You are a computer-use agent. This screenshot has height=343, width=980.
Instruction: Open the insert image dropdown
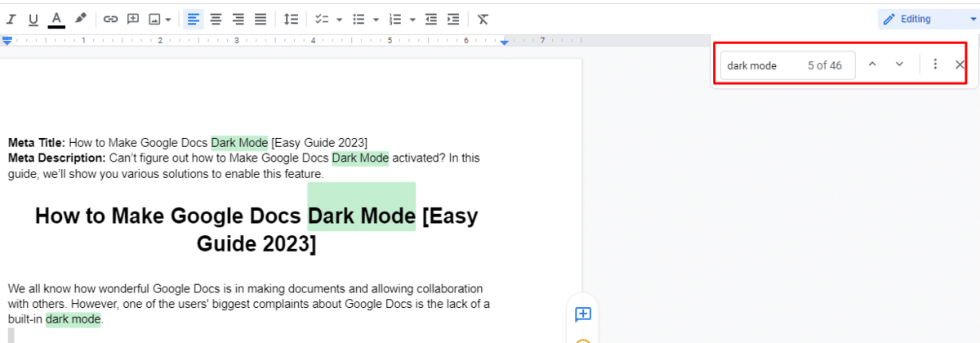click(160, 19)
